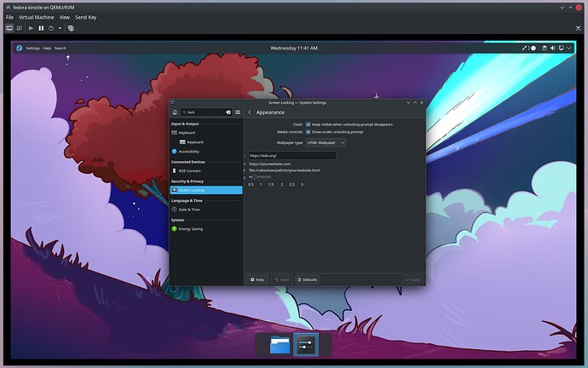588x368 pixels.
Task: Click the Help button
Action: pos(257,279)
